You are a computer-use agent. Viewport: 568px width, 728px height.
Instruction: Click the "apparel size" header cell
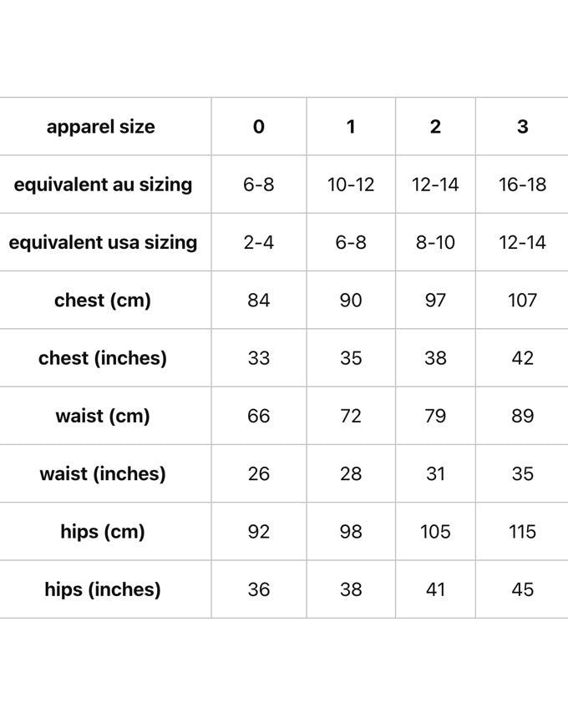pyautogui.click(x=101, y=127)
